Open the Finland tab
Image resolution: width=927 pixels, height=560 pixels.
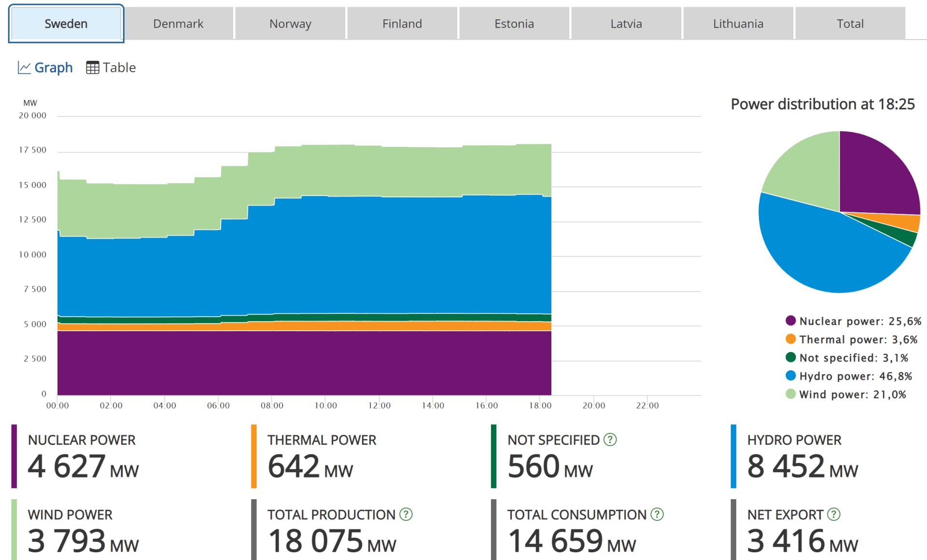click(402, 24)
